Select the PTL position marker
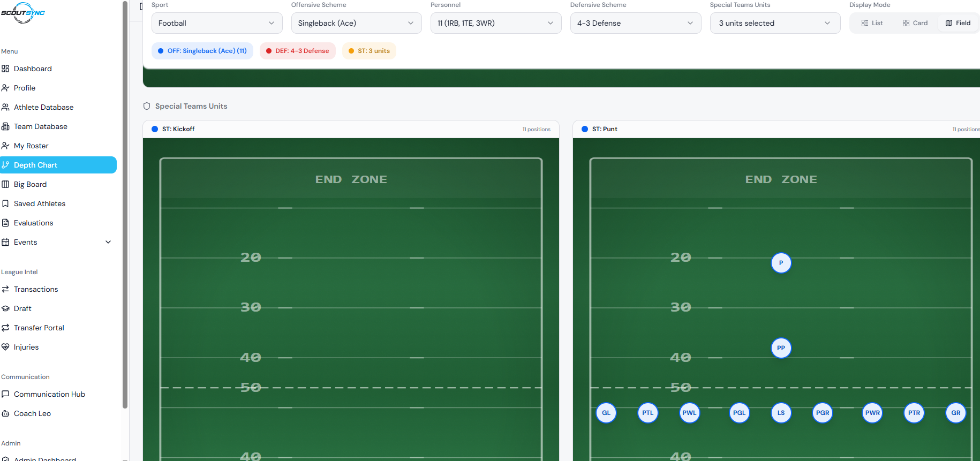The width and height of the screenshot is (980, 461). (648, 413)
